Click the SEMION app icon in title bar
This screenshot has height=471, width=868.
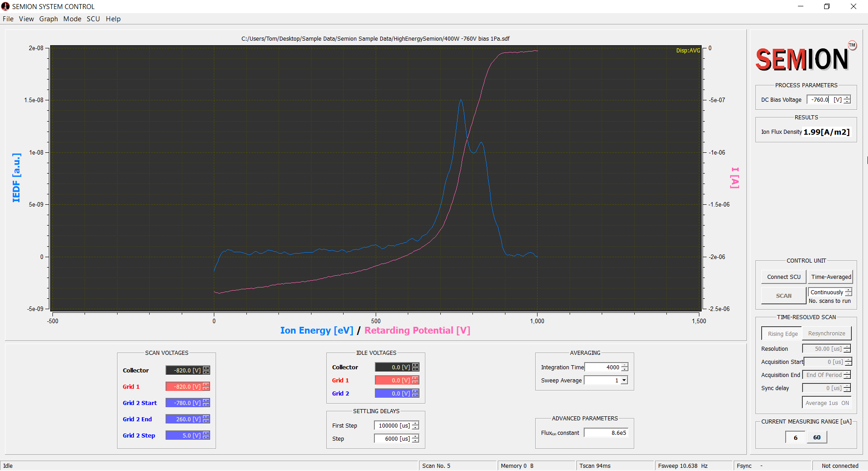coord(5,6)
